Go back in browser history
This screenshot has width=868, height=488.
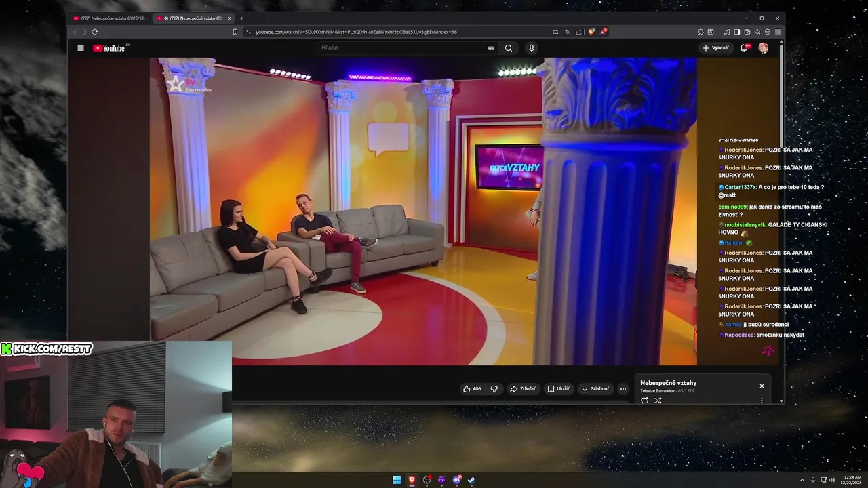tap(75, 32)
